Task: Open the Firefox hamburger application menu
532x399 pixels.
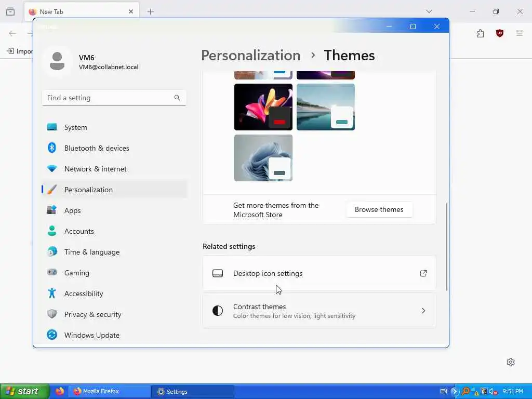Action: [x=520, y=33]
